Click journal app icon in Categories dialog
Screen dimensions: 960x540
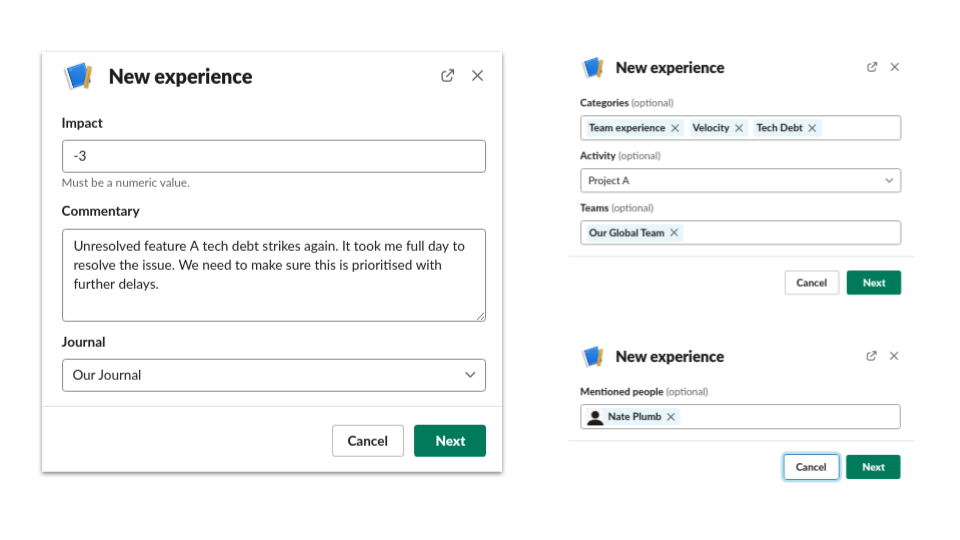[593, 67]
